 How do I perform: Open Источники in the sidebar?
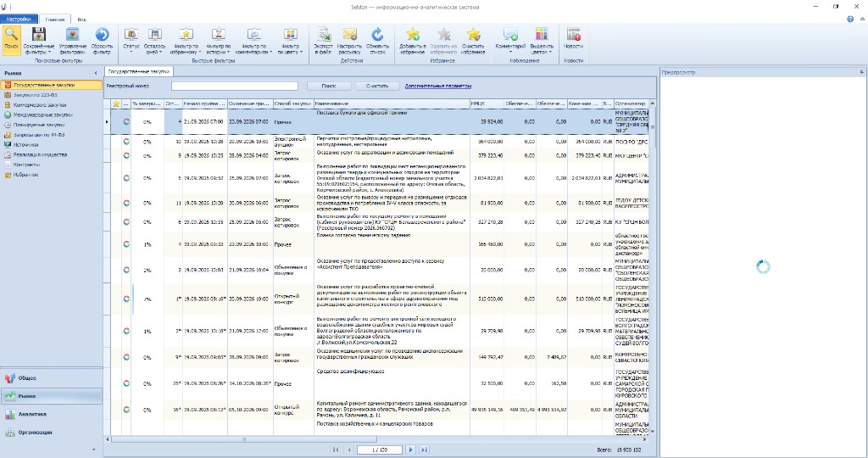click(x=26, y=145)
